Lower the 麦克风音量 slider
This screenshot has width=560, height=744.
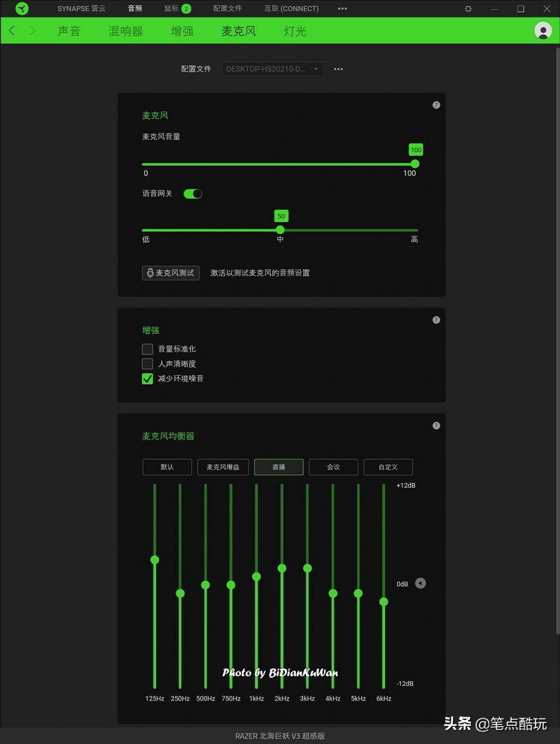click(x=415, y=163)
